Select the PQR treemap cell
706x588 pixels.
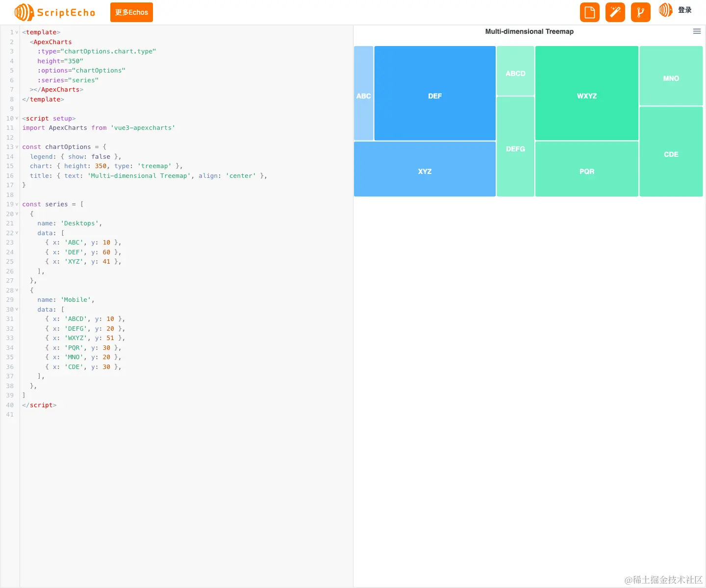point(587,169)
